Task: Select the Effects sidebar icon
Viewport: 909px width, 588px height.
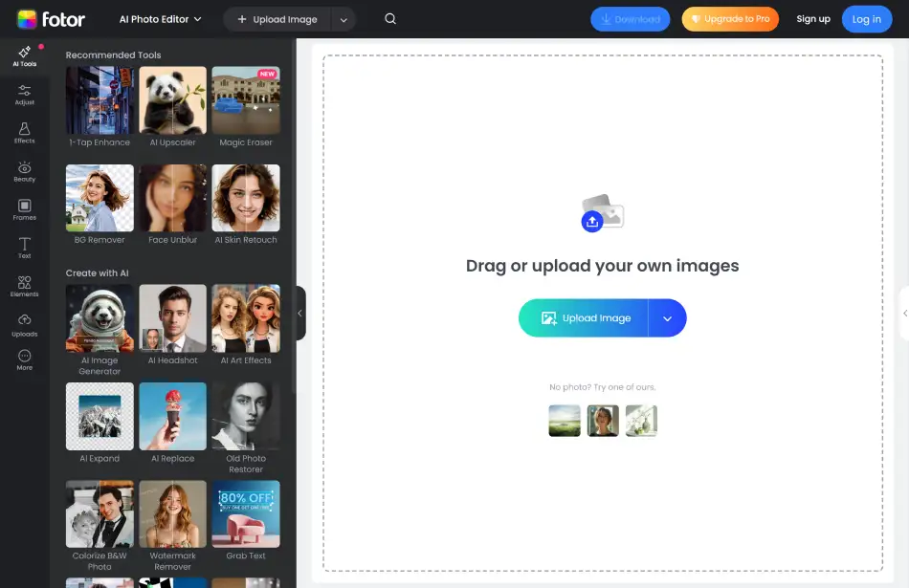Action: pyautogui.click(x=25, y=133)
